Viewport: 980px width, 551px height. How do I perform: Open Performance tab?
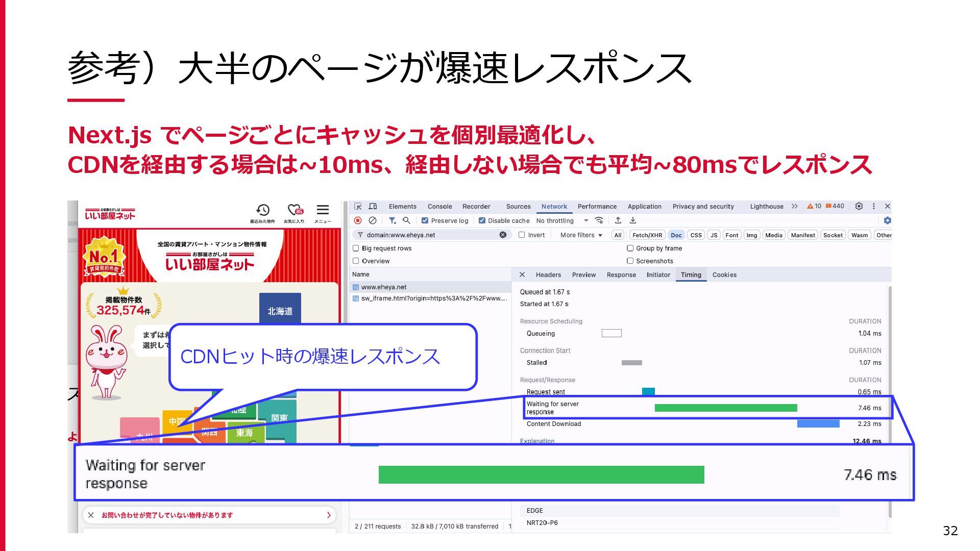[597, 206]
